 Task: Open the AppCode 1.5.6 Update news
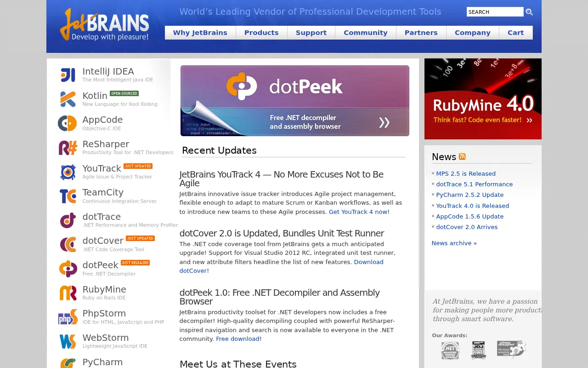470,217
